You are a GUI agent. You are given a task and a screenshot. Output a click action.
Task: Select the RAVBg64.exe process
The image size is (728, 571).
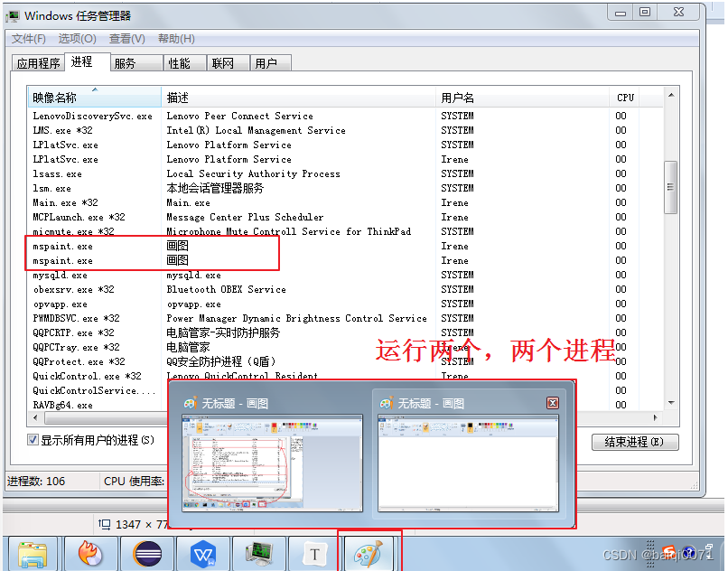[62, 405]
